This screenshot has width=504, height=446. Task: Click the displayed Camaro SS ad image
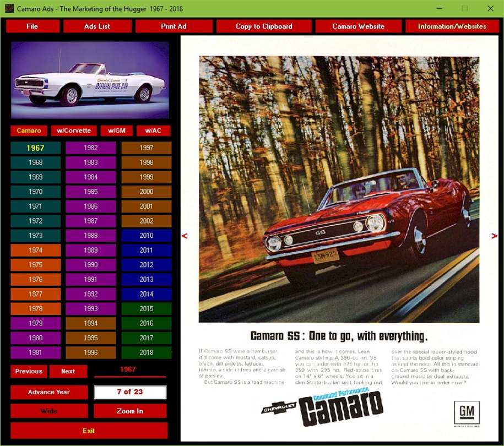[339, 238]
